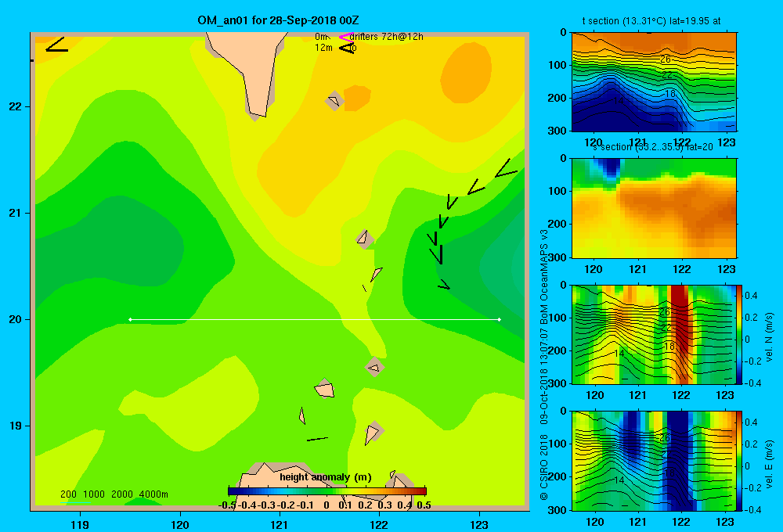Click latitude label '19' on main map axis
Image resolution: width=783 pixels, height=532 pixels.
pos(16,426)
